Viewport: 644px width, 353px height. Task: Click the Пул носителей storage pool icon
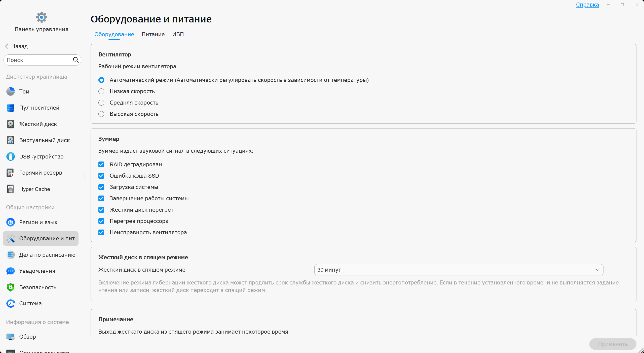tap(11, 108)
